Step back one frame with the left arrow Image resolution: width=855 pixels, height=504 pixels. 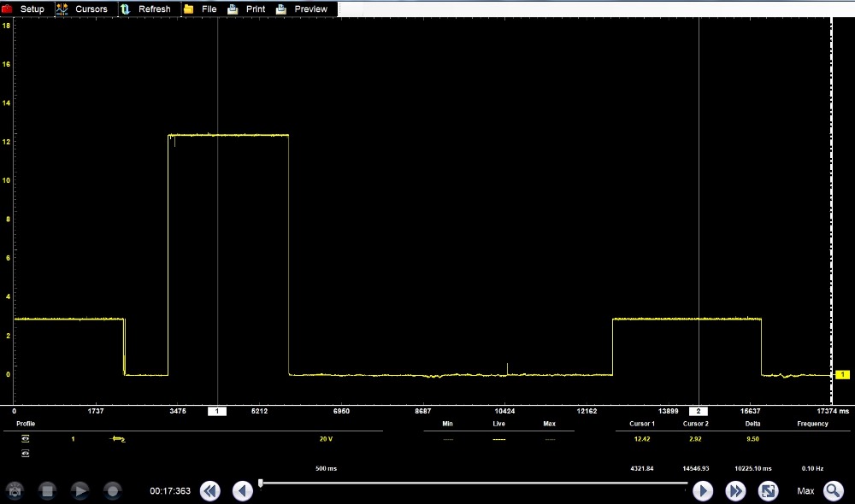[243, 490]
